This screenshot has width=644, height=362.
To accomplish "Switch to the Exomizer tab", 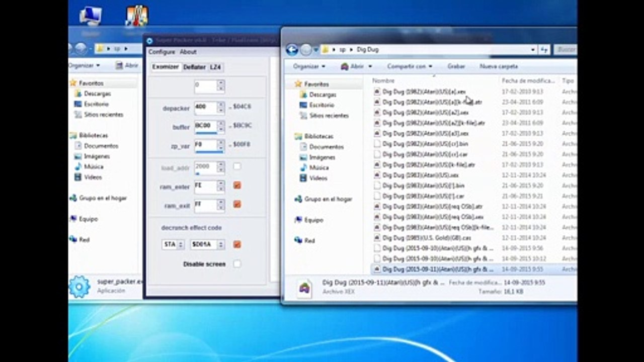I will (x=166, y=67).
